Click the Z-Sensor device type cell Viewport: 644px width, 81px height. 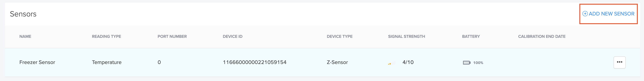tap(337, 62)
